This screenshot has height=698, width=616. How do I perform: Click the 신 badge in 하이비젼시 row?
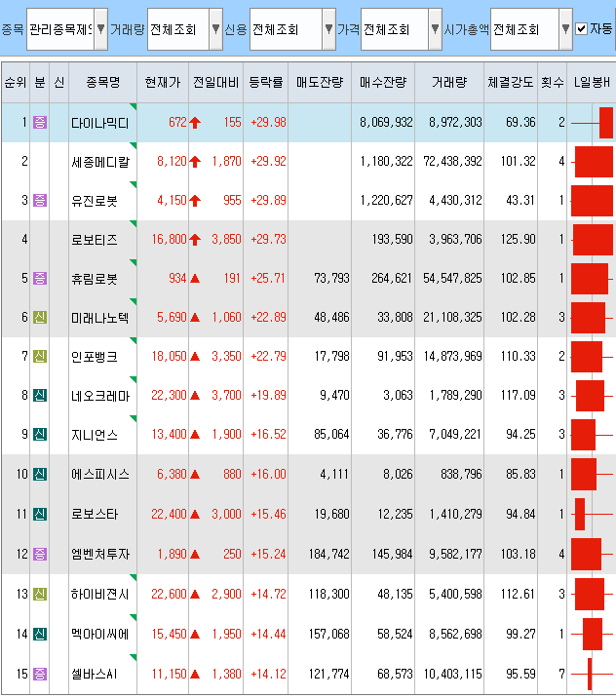pyautogui.click(x=40, y=594)
